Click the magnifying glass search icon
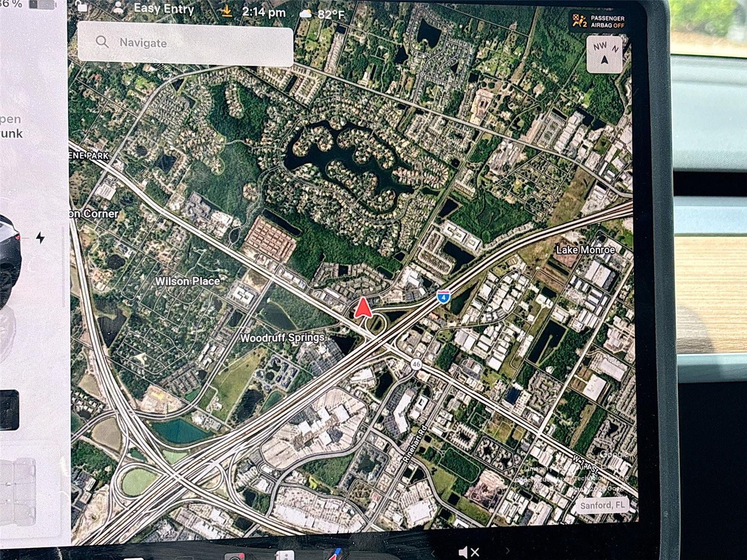The width and height of the screenshot is (747, 560). click(x=102, y=42)
